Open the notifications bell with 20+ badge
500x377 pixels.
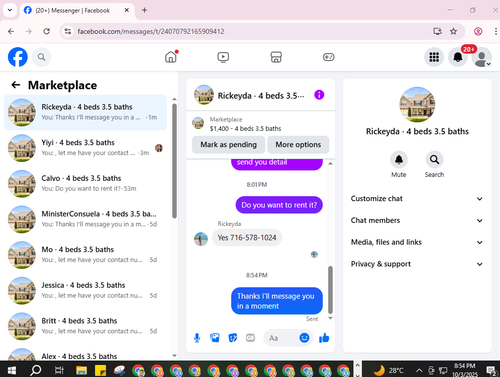pyautogui.click(x=458, y=57)
